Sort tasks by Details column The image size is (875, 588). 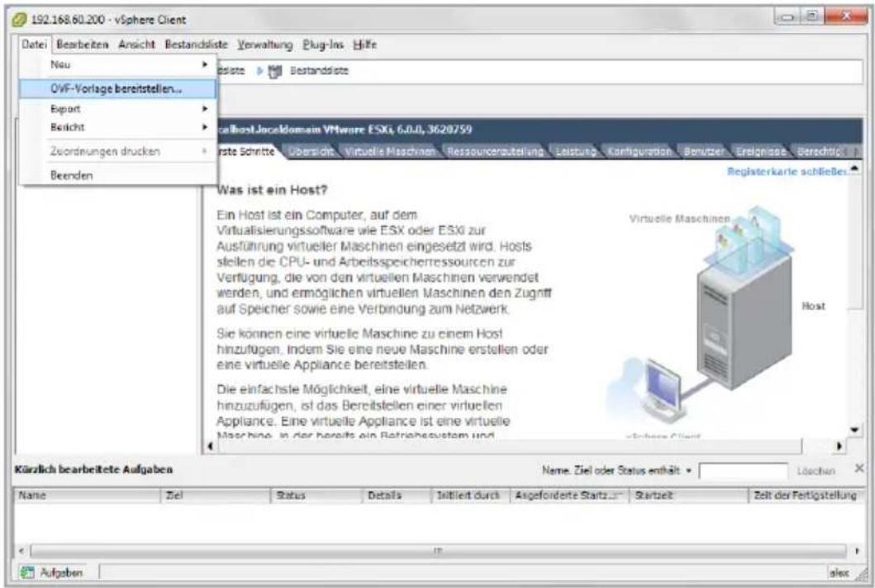[x=397, y=496]
